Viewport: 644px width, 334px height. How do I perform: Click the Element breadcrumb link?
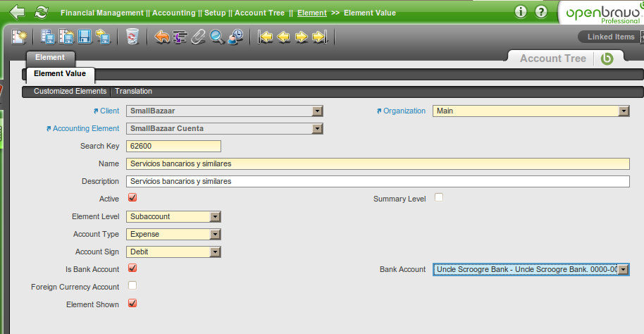point(312,13)
